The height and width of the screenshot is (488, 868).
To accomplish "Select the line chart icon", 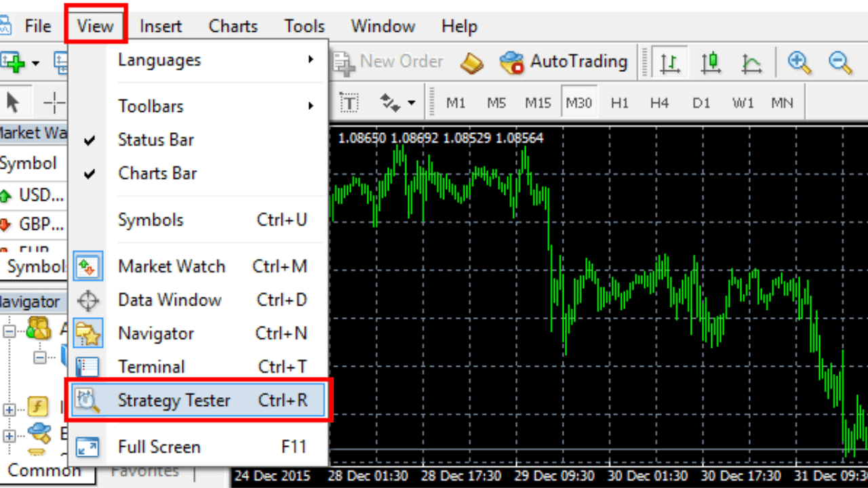I will click(x=751, y=62).
